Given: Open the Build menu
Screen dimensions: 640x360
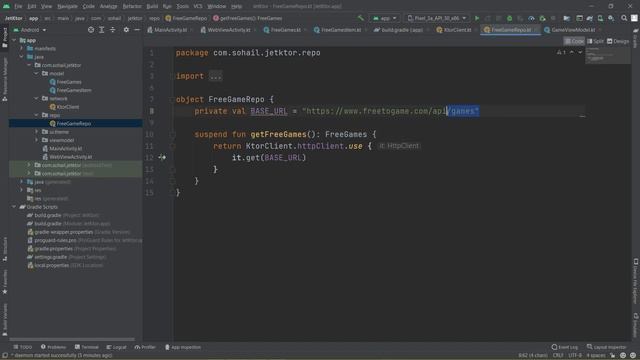Looking at the screenshot, I should coord(152,6).
